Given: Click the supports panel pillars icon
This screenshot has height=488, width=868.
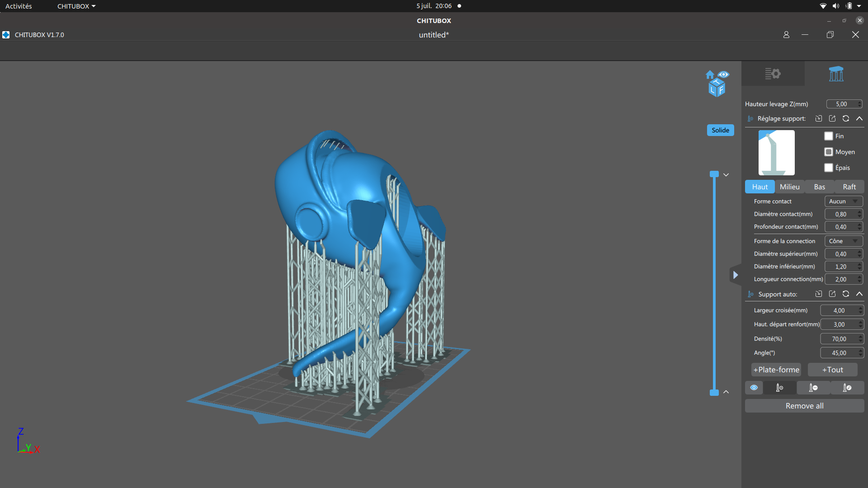Looking at the screenshot, I should click(836, 74).
